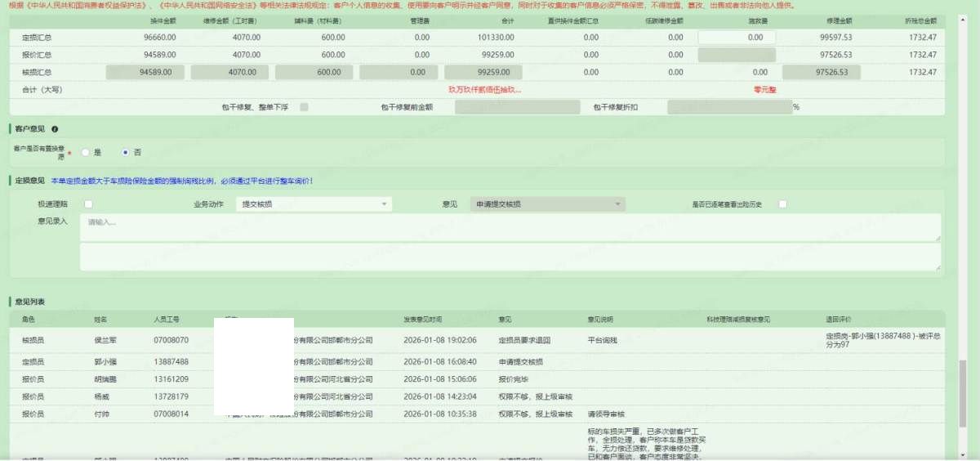Toggle the 包干修复、整单下浮 checkbox
Image resolution: width=980 pixels, height=461 pixels.
pos(304,107)
